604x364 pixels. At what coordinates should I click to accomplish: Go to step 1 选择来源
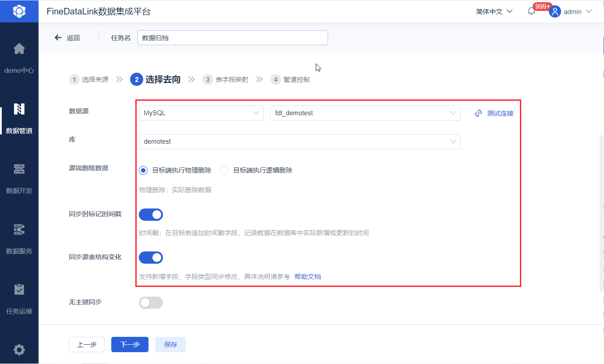pos(89,80)
